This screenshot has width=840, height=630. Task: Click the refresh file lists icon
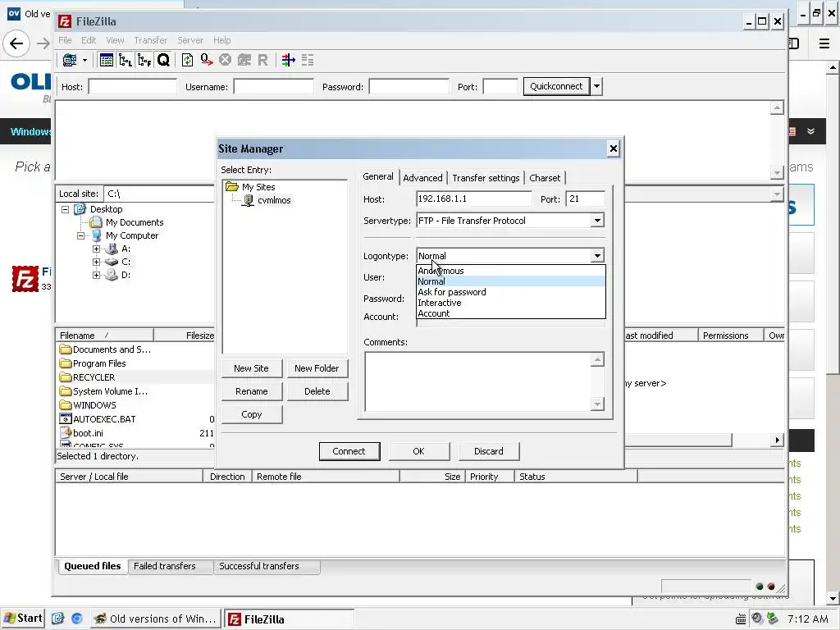(187, 60)
